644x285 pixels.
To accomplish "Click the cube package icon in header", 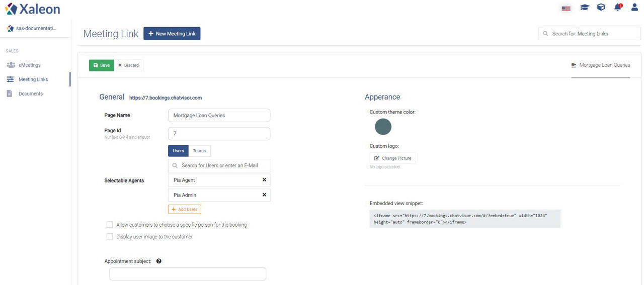I will click(601, 8).
